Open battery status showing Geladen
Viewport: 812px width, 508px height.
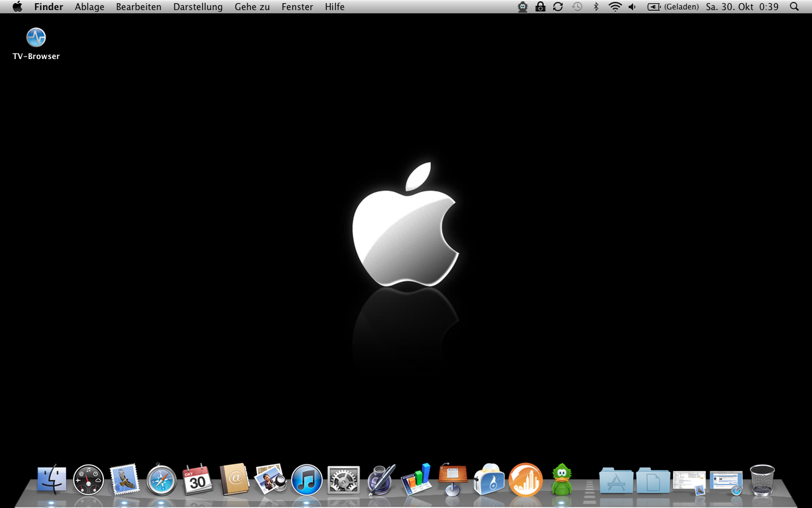point(673,7)
